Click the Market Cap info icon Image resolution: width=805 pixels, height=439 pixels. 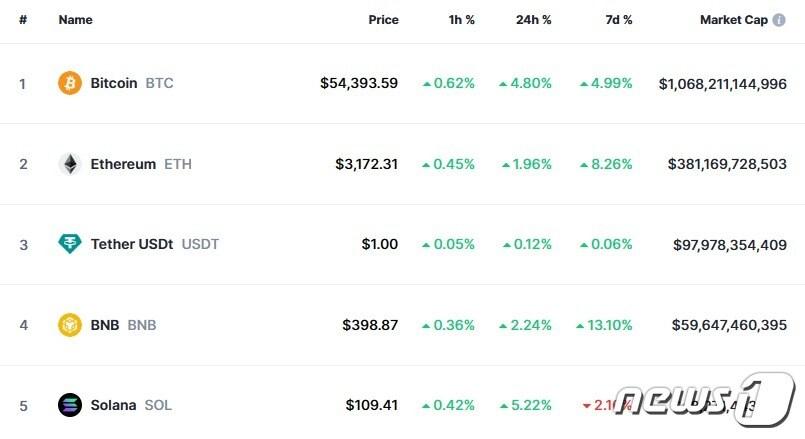tap(779, 20)
